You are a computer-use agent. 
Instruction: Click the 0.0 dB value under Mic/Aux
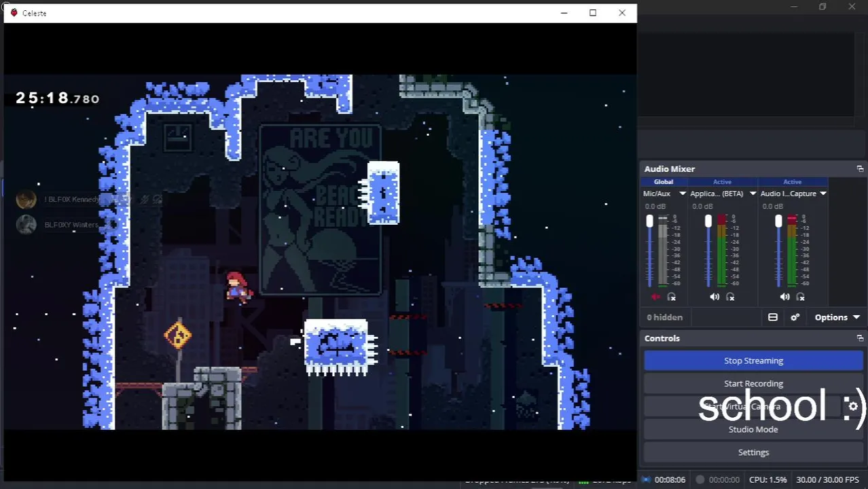(655, 206)
